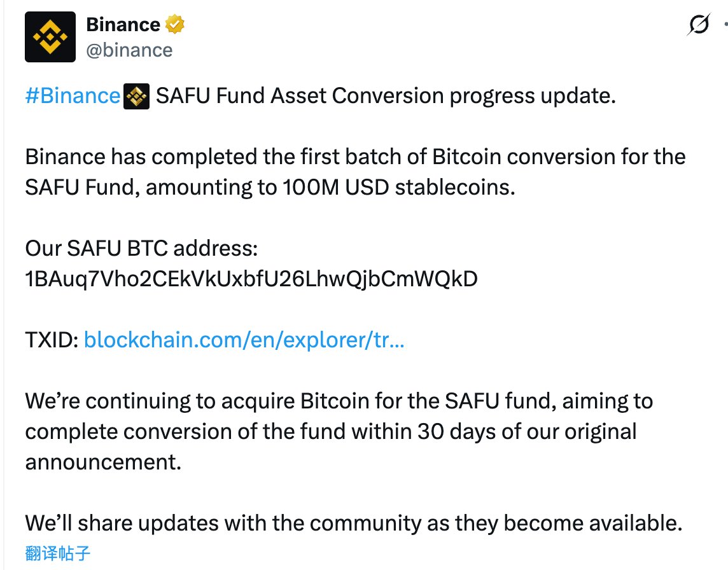Translate the post via 翻译帖子
728x570 pixels.
[x=58, y=553]
